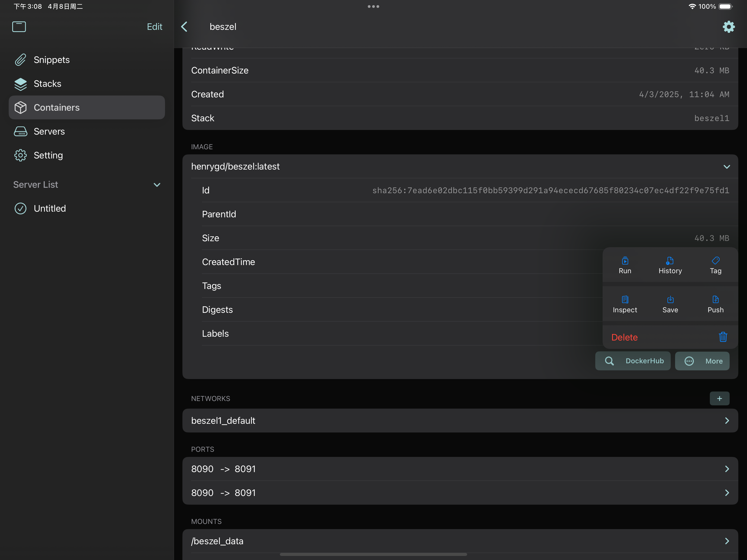Screen dimensions: 747x560
Task: Search the image on DockerHub
Action: [x=632, y=361]
